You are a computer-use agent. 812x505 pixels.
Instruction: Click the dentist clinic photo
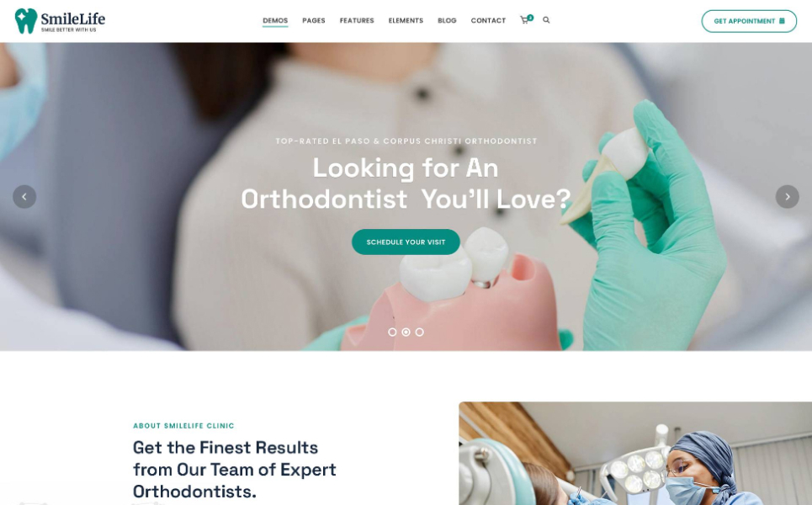pos(635,453)
